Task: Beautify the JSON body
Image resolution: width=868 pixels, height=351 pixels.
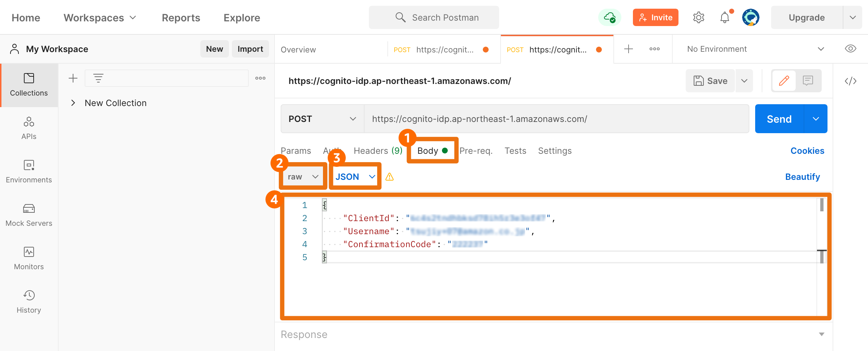Action: [803, 177]
